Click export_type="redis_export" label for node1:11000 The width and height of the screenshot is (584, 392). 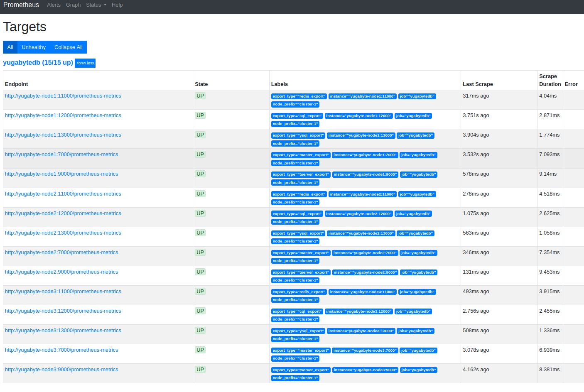pos(299,96)
